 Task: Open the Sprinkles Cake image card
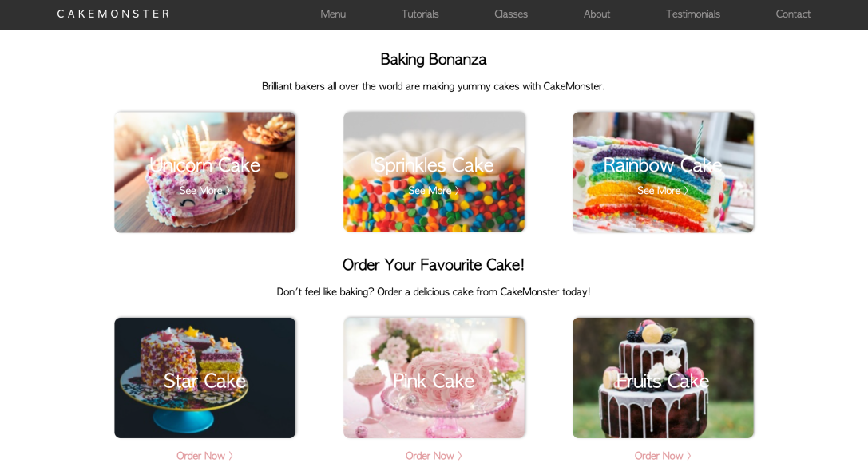point(434,172)
